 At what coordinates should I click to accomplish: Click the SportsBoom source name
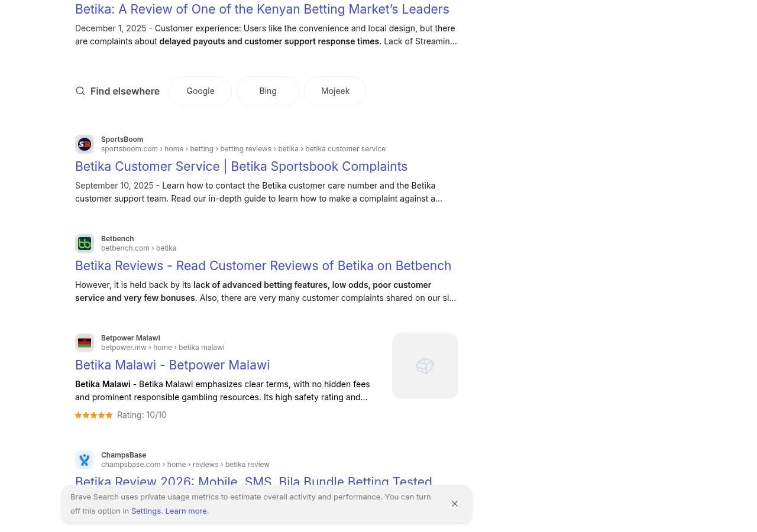pos(122,140)
